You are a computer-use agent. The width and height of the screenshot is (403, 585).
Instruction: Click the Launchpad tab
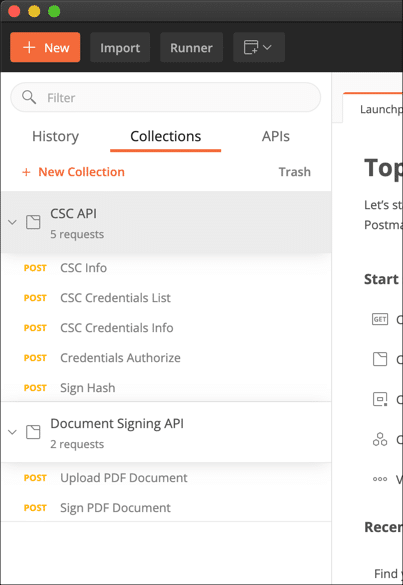(373, 109)
